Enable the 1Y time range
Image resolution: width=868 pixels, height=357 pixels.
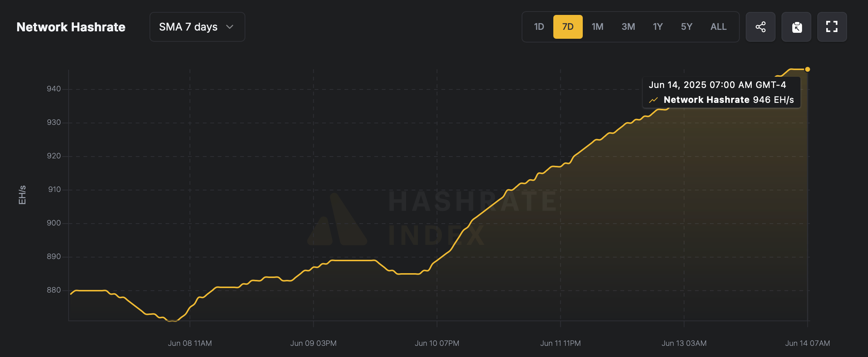point(657,26)
